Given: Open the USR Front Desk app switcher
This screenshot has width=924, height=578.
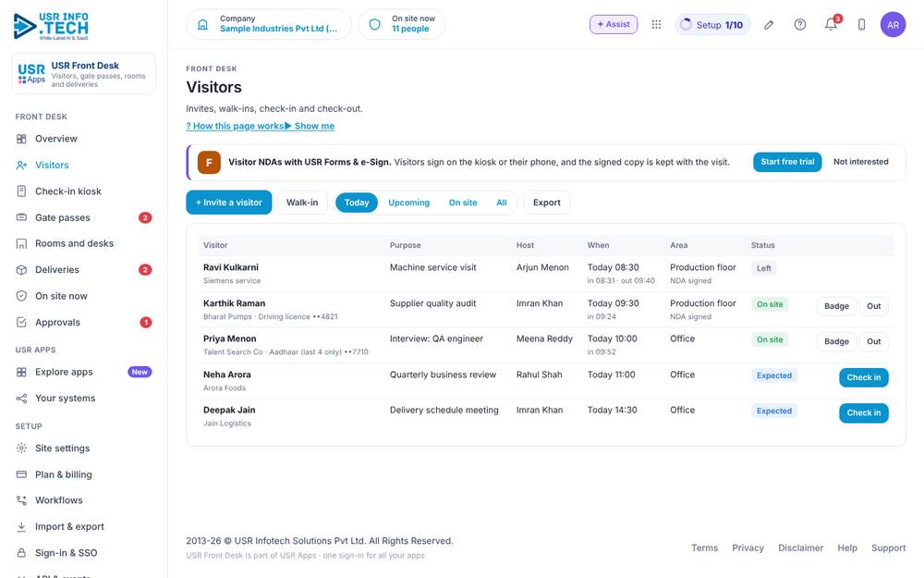Looking at the screenshot, I should 84,74.
